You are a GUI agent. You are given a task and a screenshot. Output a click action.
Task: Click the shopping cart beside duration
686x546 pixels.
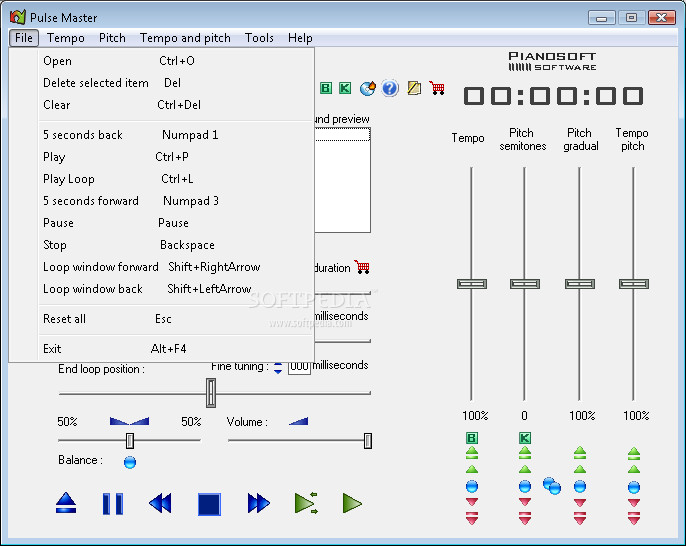(362, 267)
